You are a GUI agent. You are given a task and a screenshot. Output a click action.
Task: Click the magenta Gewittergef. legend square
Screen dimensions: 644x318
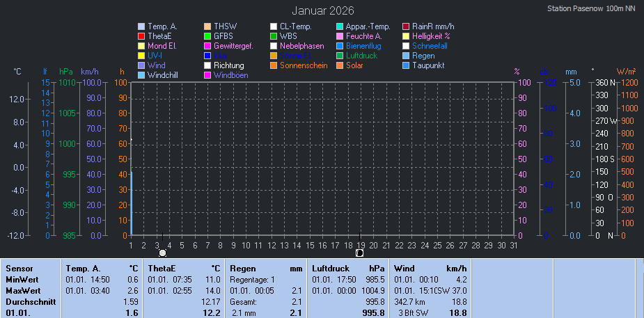pos(207,46)
